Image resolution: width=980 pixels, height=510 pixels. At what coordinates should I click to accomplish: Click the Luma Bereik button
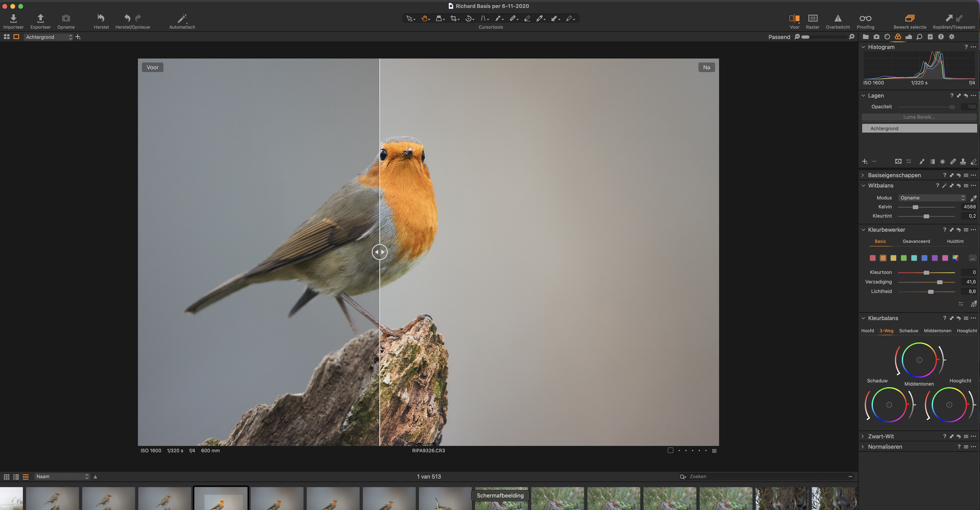pyautogui.click(x=919, y=117)
